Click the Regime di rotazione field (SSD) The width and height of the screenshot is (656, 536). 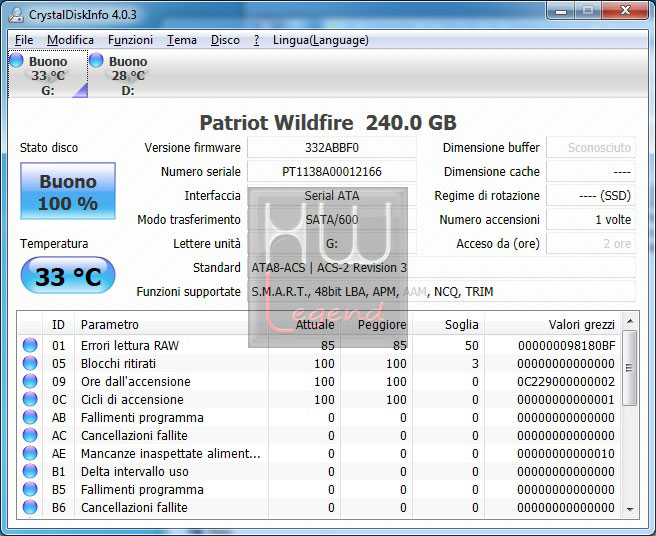[591, 195]
